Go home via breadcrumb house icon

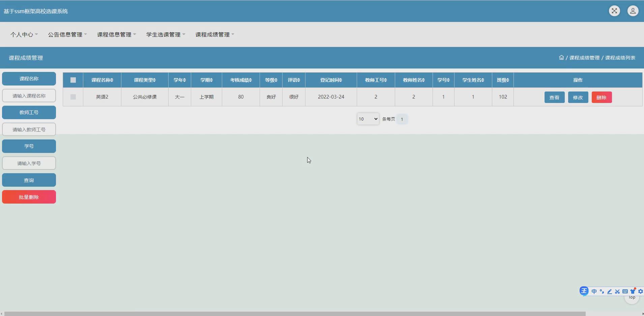[561, 57]
